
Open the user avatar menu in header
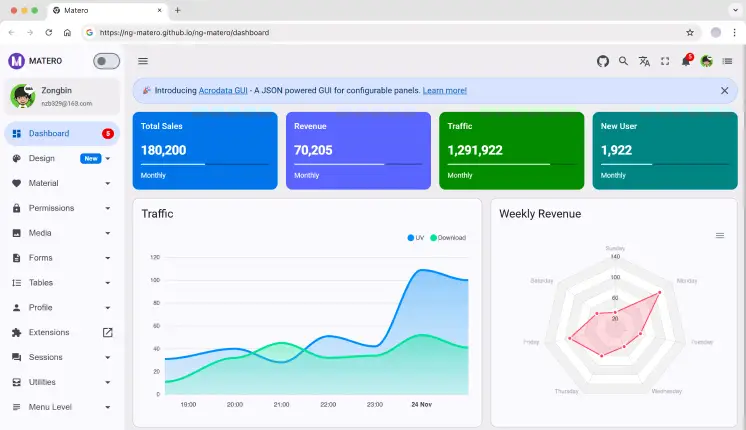pyautogui.click(x=707, y=61)
